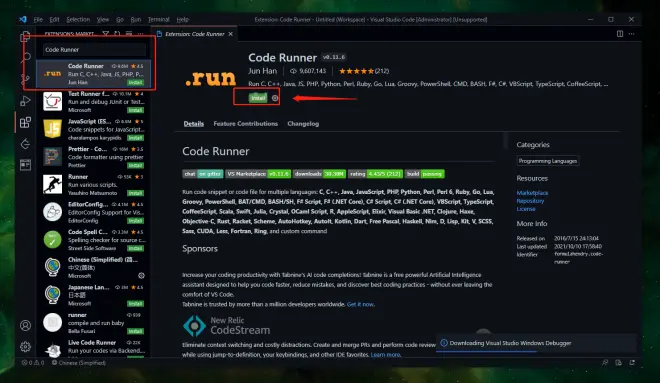Open the Run menu
The width and height of the screenshot is (660, 383).
(x=136, y=19)
